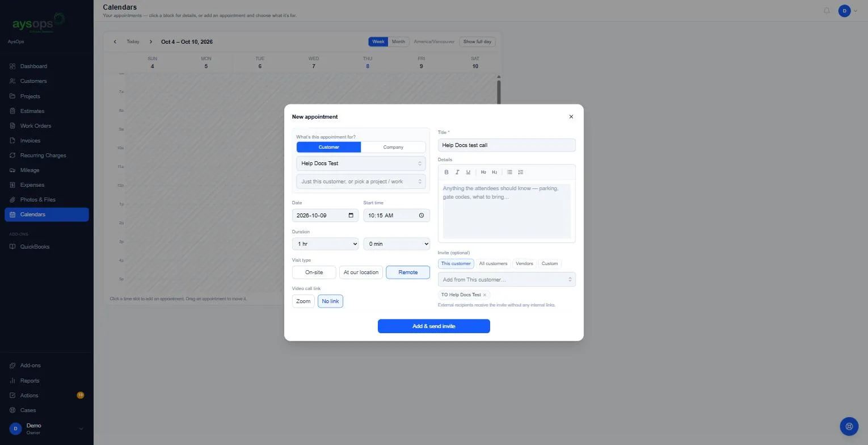
Task: Open Dashboard from sidebar
Action: [47, 66]
